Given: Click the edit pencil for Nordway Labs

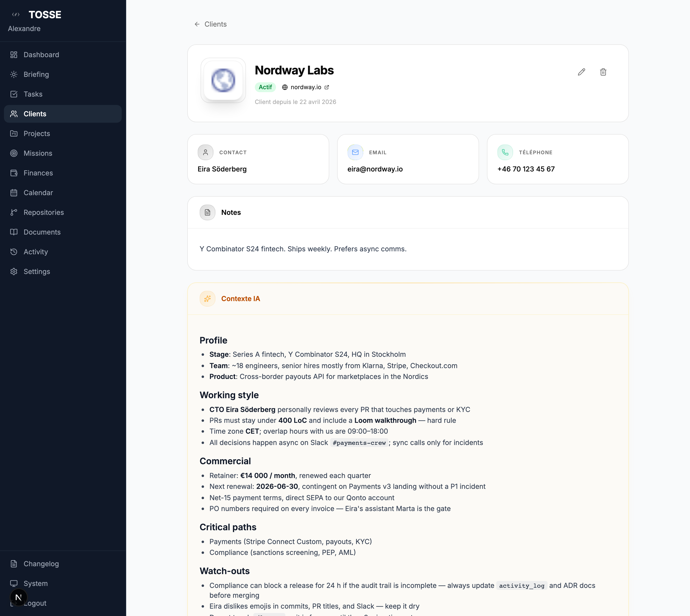Looking at the screenshot, I should click(x=581, y=72).
